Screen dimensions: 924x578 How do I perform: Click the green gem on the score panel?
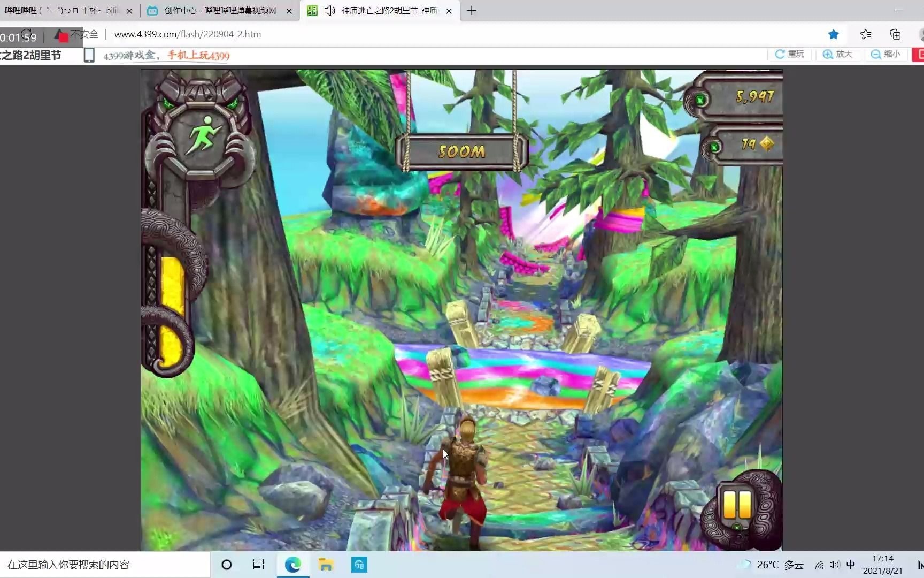700,100
